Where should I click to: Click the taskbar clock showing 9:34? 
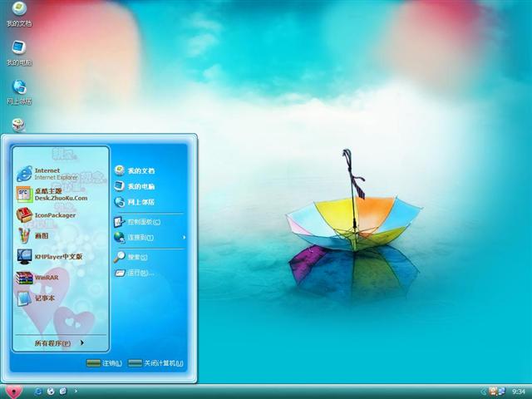pos(519,392)
